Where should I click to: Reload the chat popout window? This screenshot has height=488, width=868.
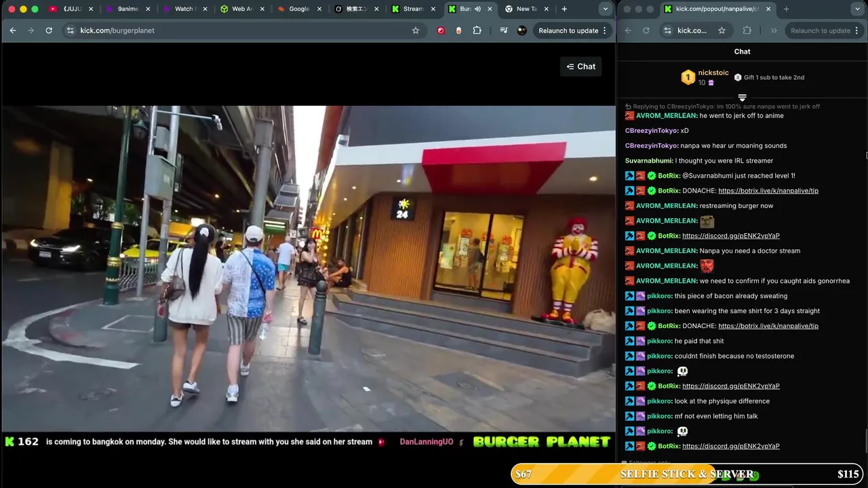[646, 30]
